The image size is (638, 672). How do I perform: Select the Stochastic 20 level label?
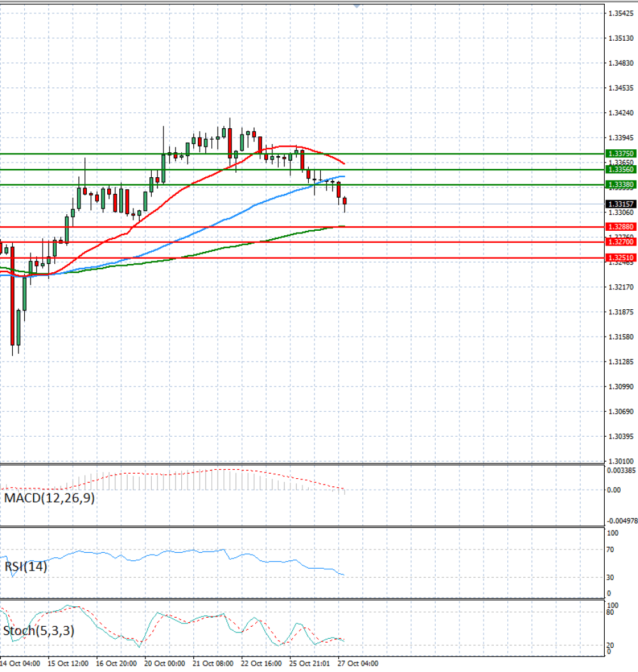tap(610, 645)
